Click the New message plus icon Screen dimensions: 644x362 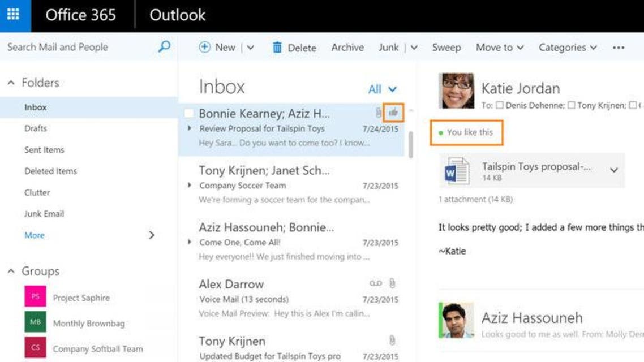[x=204, y=47]
